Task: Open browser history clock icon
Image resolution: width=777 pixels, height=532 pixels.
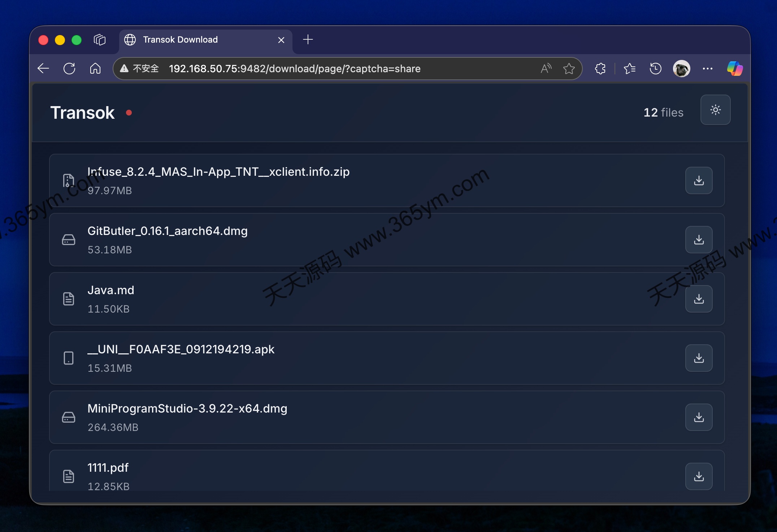Action: tap(655, 69)
